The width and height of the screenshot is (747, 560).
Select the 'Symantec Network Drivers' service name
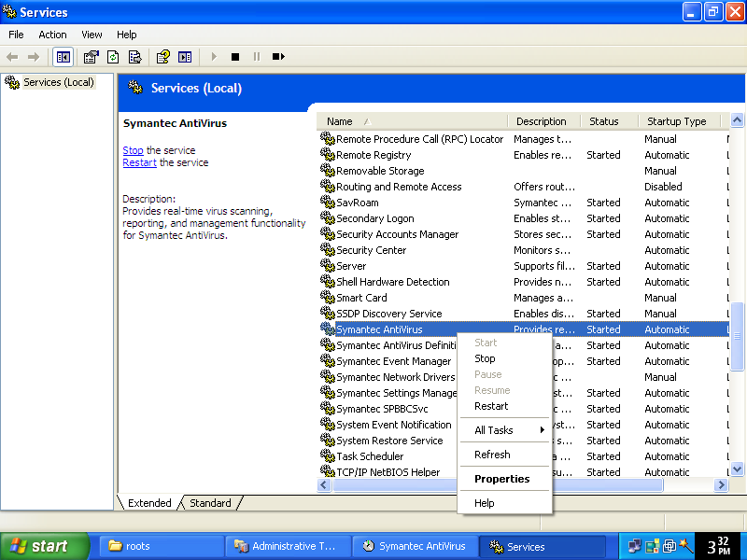396,377
